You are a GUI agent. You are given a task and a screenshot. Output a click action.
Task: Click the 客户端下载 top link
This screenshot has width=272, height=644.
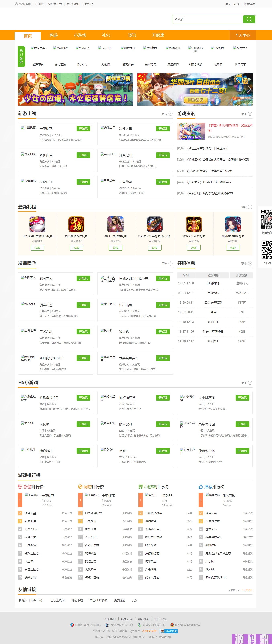tap(55, 4)
